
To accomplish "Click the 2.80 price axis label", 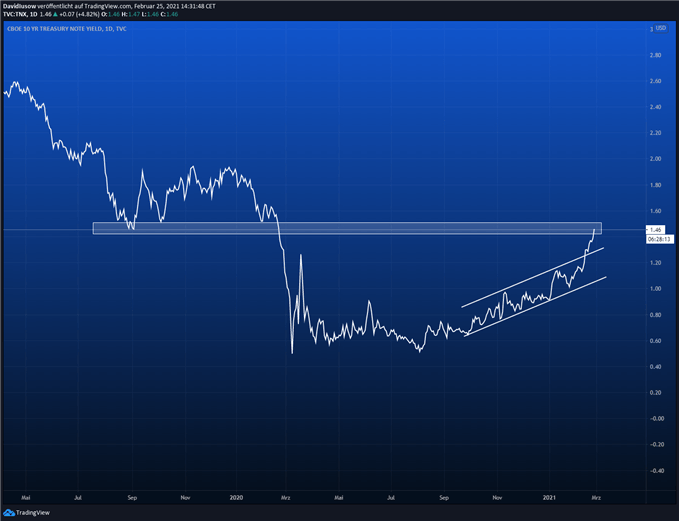I will coord(655,55).
